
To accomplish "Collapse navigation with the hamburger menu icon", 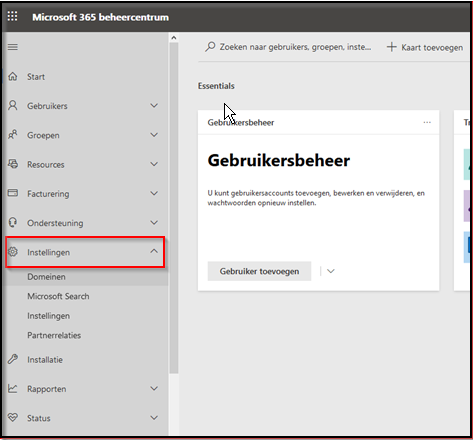I will click(x=13, y=47).
